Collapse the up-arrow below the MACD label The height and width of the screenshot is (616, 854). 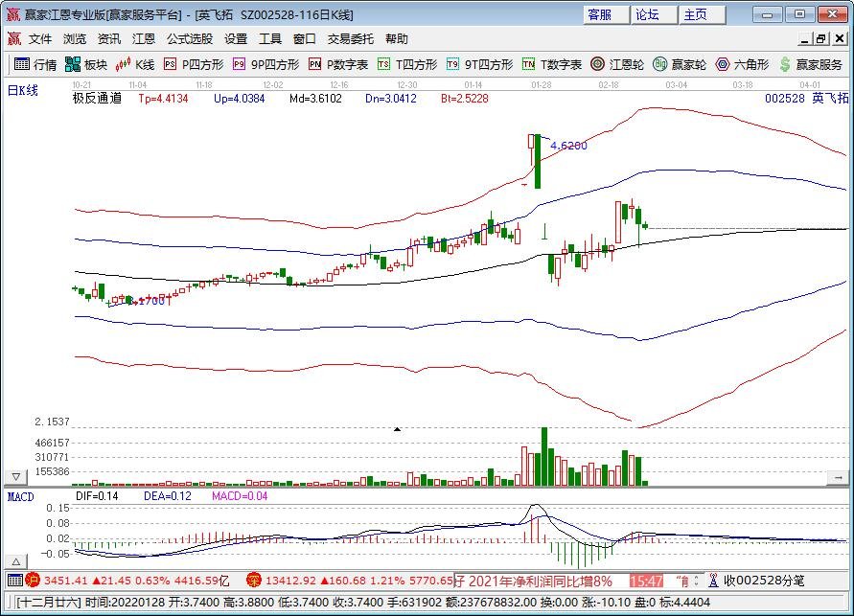click(x=16, y=561)
